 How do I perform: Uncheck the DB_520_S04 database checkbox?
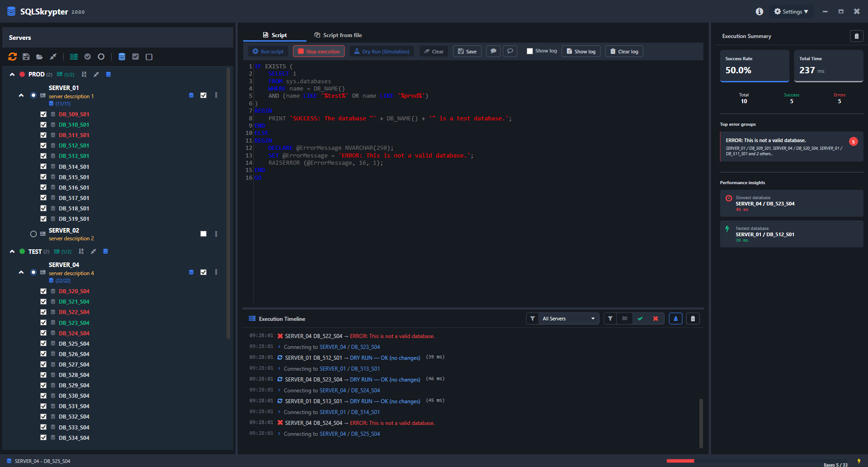(43, 291)
